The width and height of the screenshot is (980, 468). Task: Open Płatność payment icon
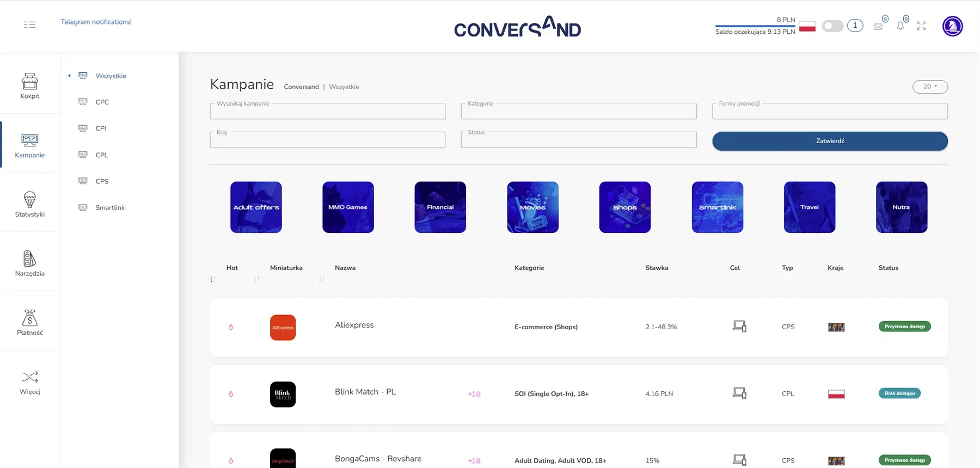tap(30, 317)
